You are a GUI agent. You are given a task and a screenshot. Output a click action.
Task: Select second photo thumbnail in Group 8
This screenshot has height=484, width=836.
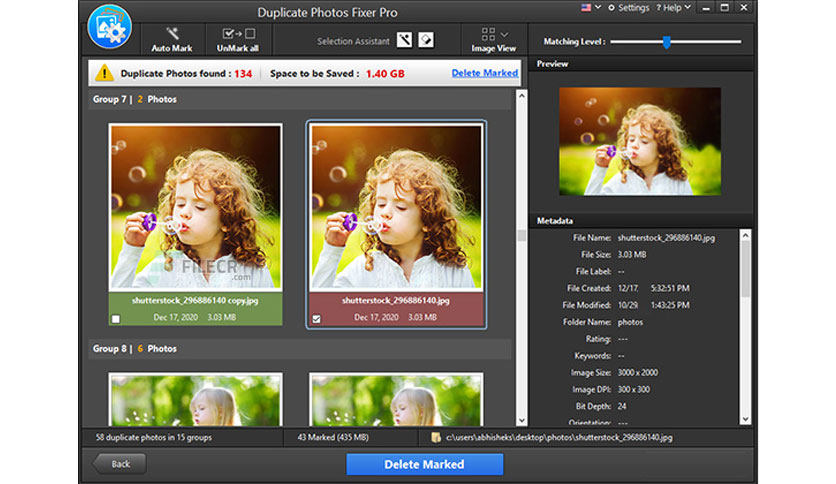(396, 399)
